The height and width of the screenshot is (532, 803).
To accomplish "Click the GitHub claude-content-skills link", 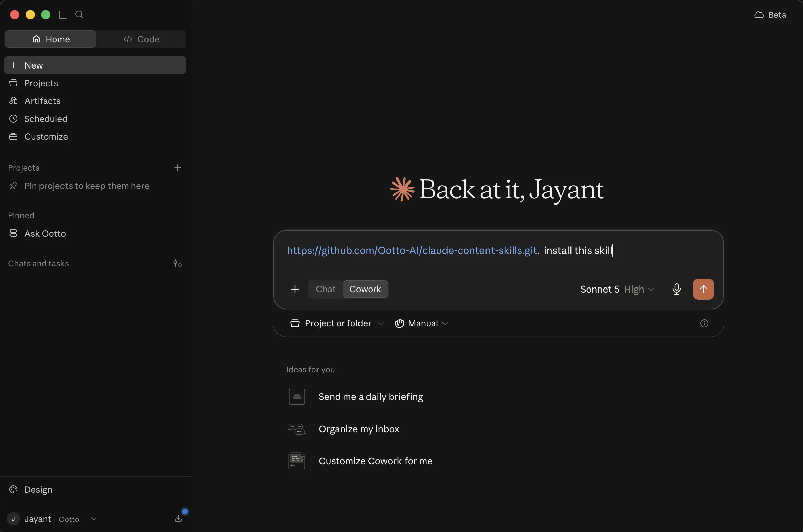I will click(412, 251).
